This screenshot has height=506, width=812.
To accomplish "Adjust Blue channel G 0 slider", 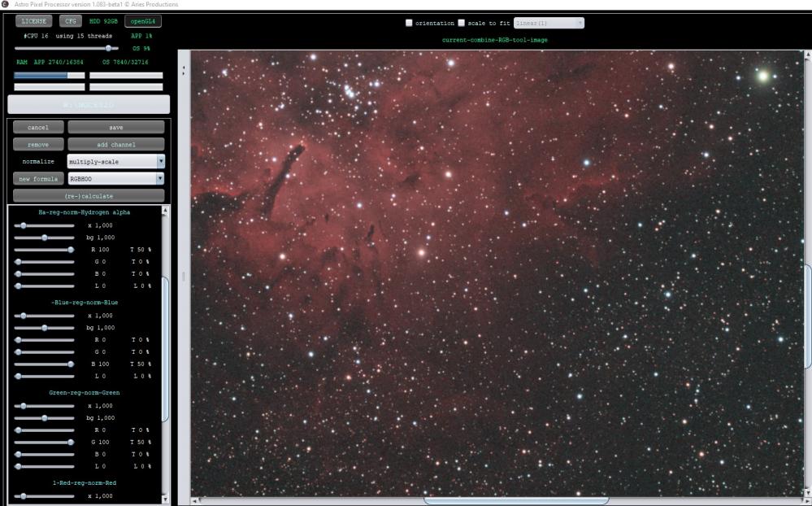I will pyautogui.click(x=45, y=352).
